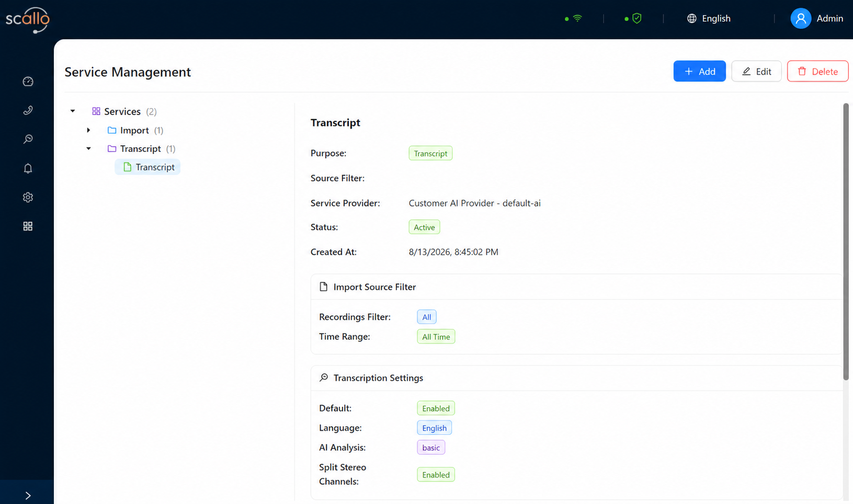Click the Admin user avatar
The image size is (853, 504).
(800, 18)
